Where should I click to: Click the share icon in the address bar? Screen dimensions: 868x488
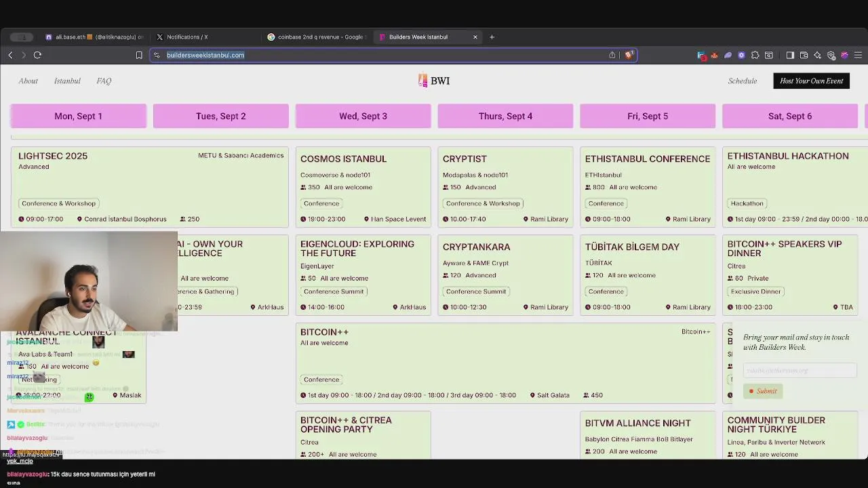(612, 55)
